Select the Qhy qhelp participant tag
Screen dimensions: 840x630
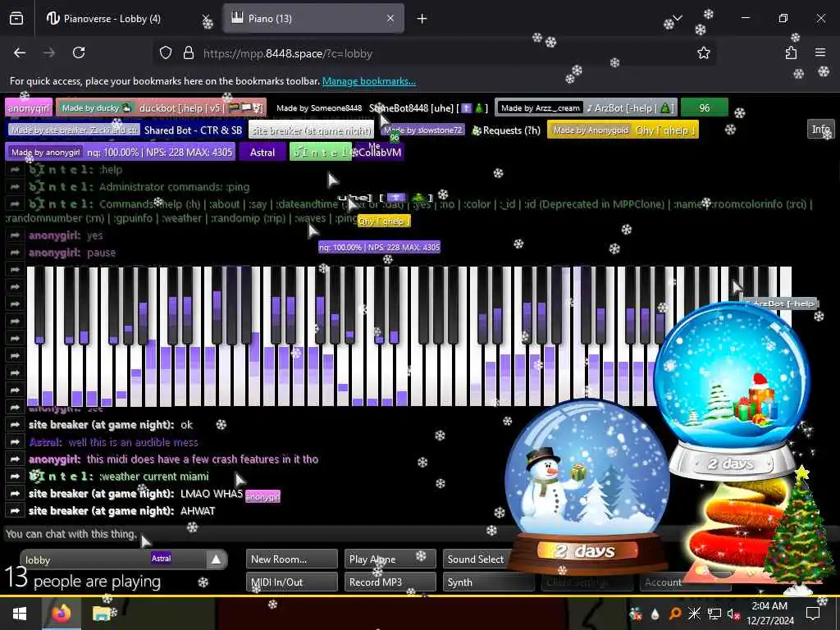623,130
